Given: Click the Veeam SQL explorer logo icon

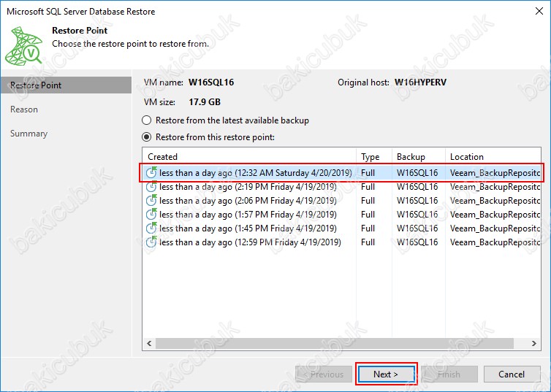Looking at the screenshot, I should [x=24, y=45].
